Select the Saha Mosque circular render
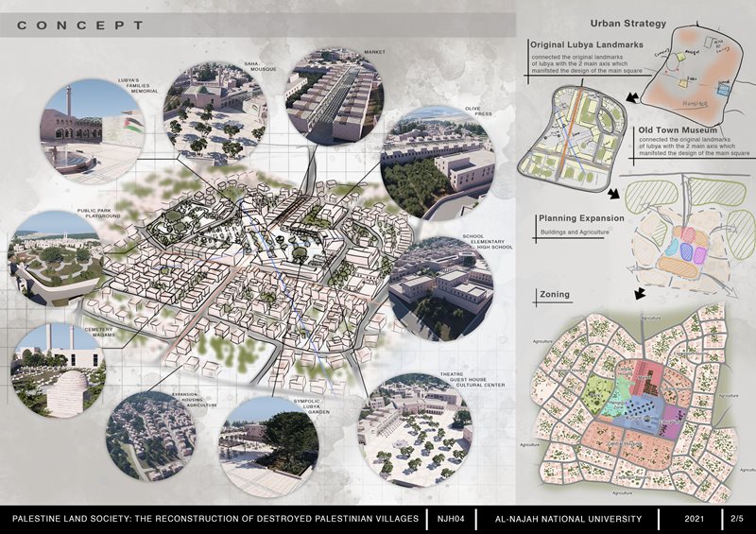Image resolution: width=756 pixels, height=534 pixels. click(215, 112)
